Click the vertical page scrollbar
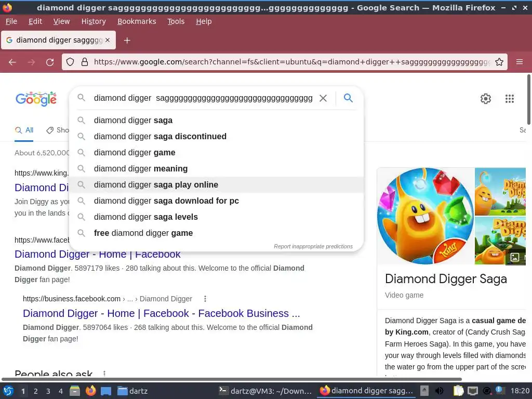The image size is (532, 399). coord(528,99)
